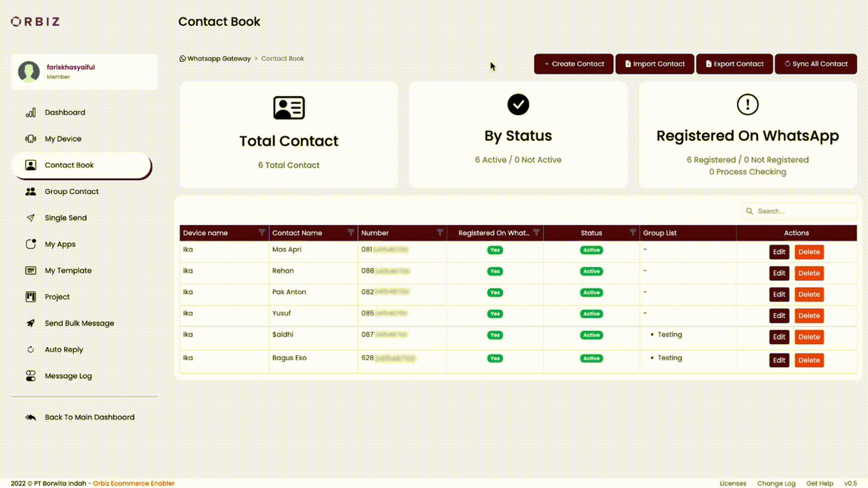Screen dimensions: 868x488
Task: Click the Dashboard bar chart icon
Action: pyautogui.click(x=31, y=113)
